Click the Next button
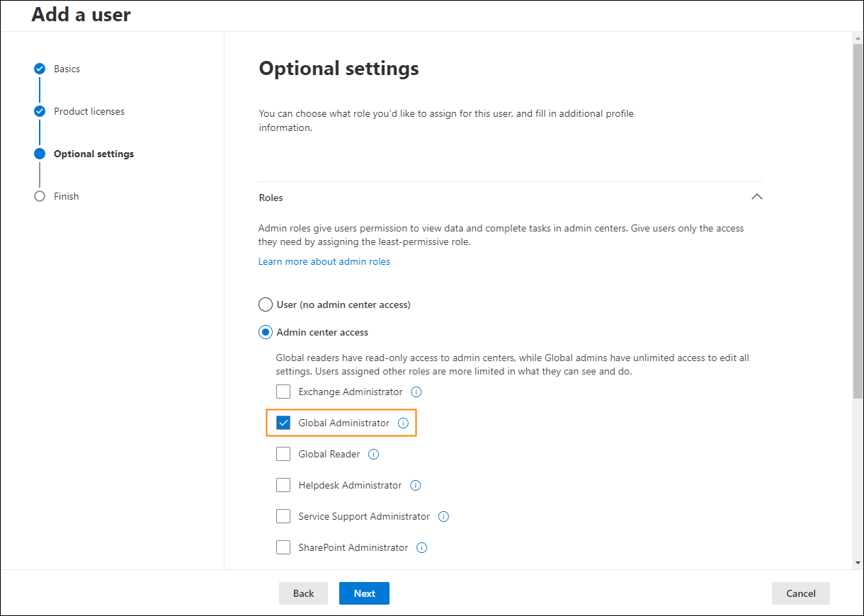 tap(364, 593)
